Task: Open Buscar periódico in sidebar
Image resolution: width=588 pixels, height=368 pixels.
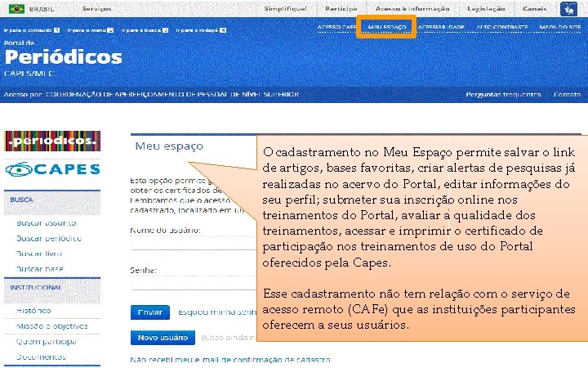Action: click(x=49, y=239)
